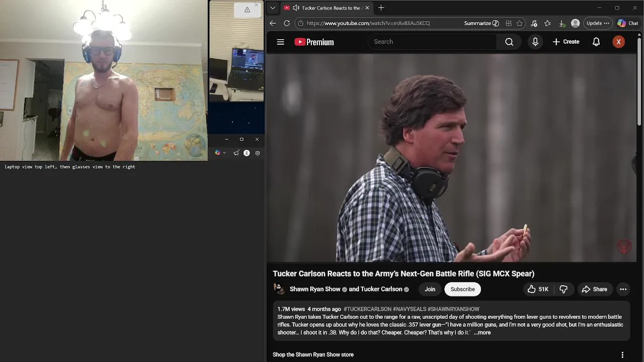644x362 pixels.
Task: Open the apps grid icon in address bar
Action: [509, 23]
